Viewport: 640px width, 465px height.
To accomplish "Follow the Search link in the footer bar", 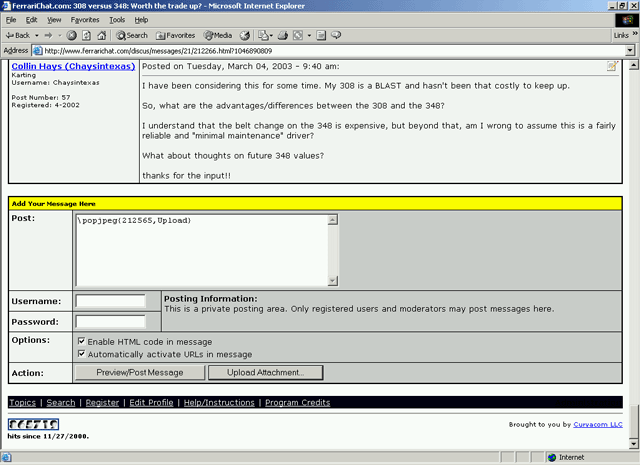I will (x=61, y=403).
